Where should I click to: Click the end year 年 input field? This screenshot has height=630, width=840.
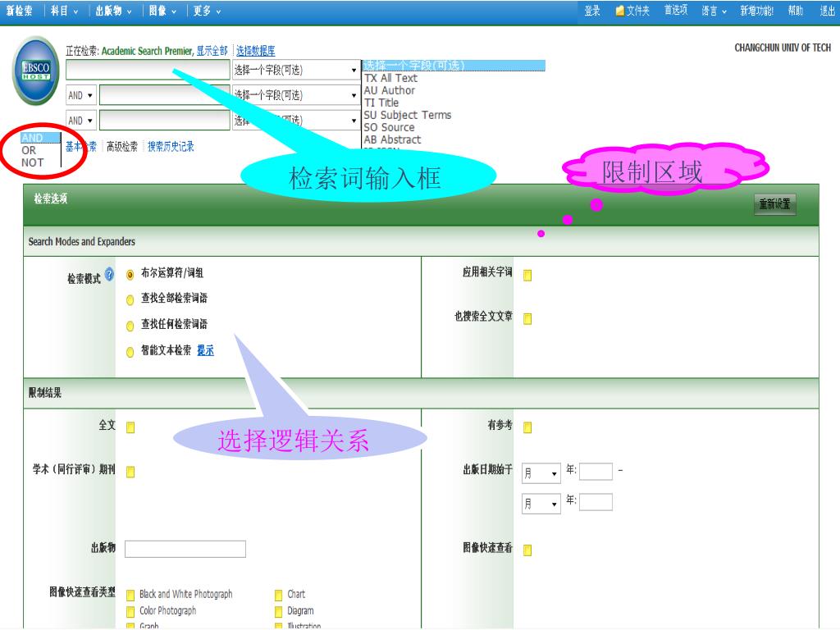point(596,503)
